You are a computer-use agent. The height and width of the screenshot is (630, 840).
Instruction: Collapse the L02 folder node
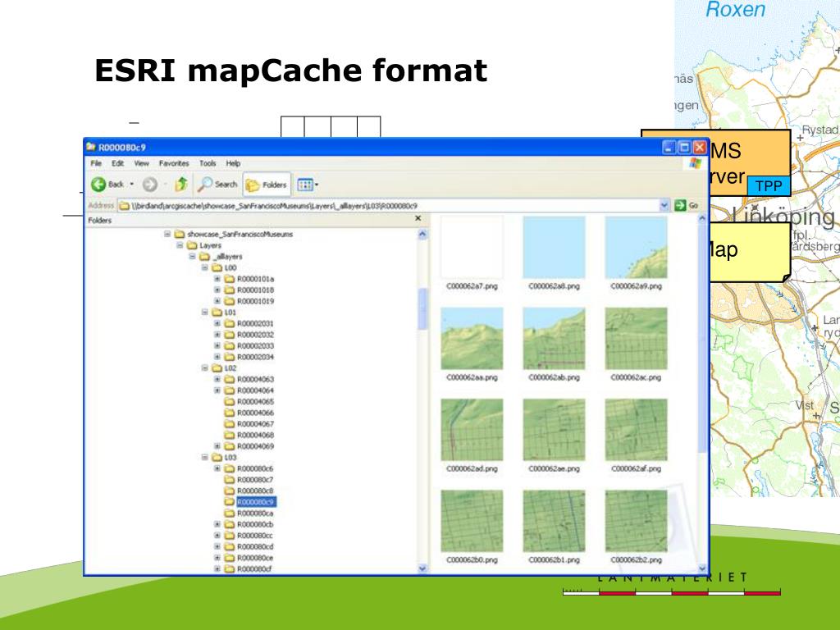click(204, 368)
